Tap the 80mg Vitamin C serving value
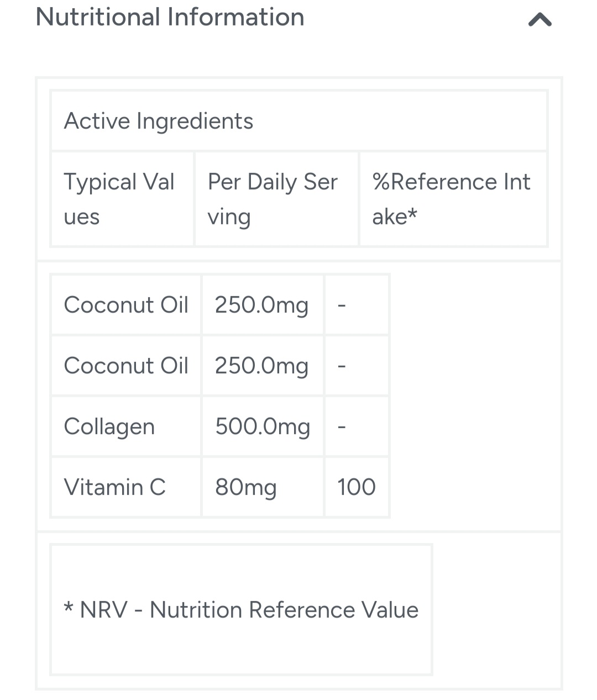 coord(246,487)
